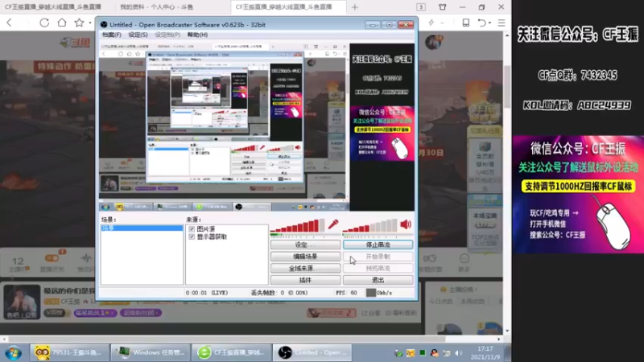This screenshot has width=644, height=362.
Task: Mute desktop audio speaker icon in OBS
Action: (x=406, y=224)
